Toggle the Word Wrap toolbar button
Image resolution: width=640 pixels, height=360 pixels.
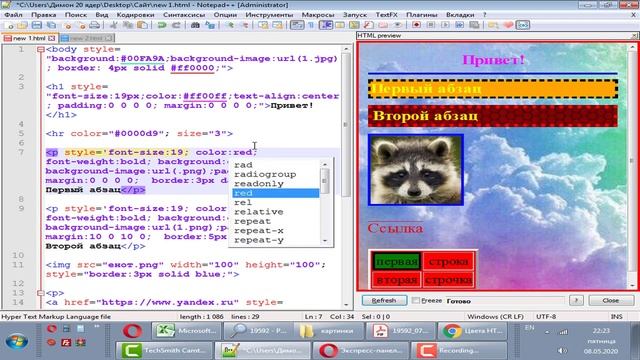coord(297,25)
